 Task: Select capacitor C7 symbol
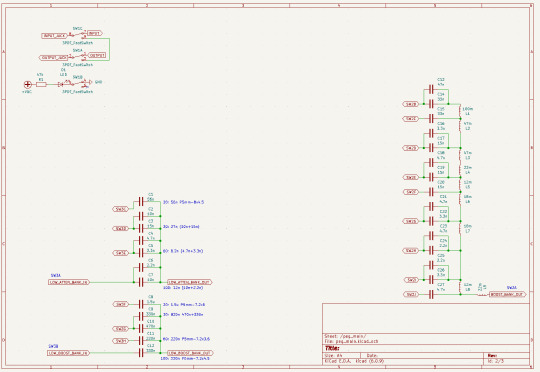[141, 282]
